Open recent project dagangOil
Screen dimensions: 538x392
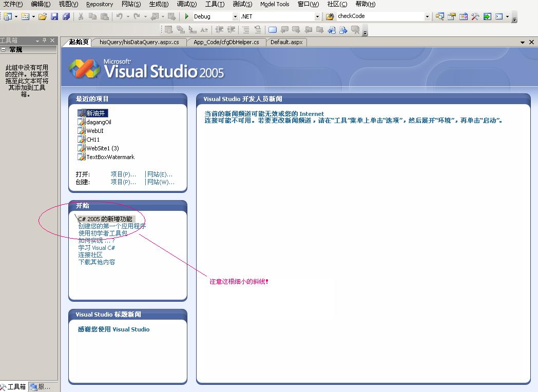94,122
